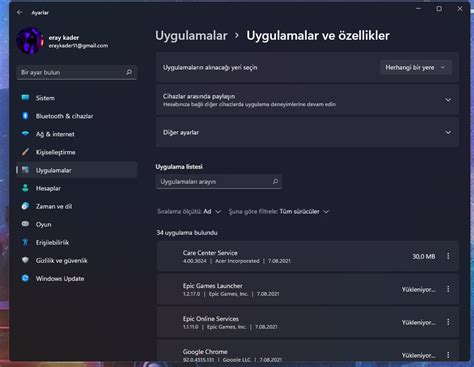Viewport: 474px width, 367px height.
Task: Select the Google Chrome app name
Action: (x=205, y=352)
